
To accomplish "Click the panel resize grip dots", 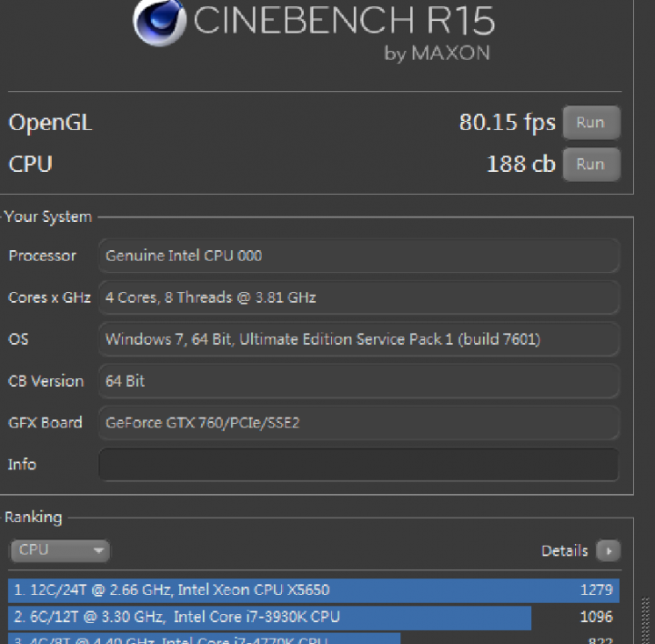I will 645,620.
